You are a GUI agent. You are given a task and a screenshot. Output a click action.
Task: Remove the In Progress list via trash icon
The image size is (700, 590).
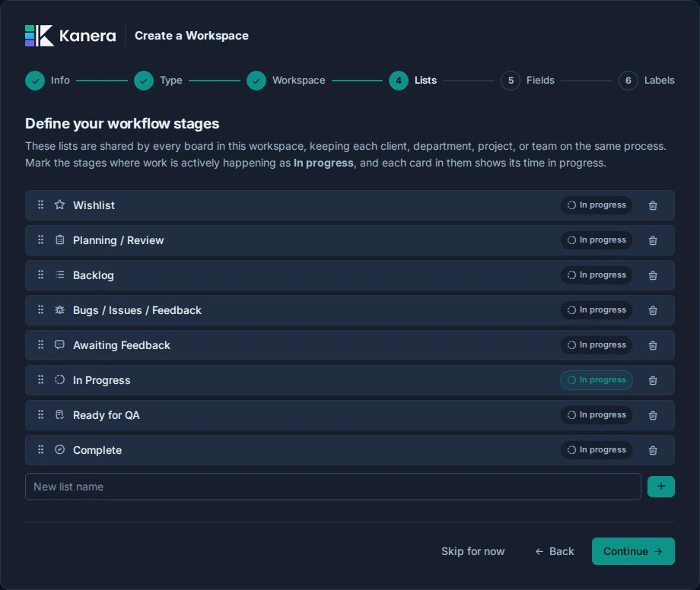pyautogui.click(x=653, y=380)
